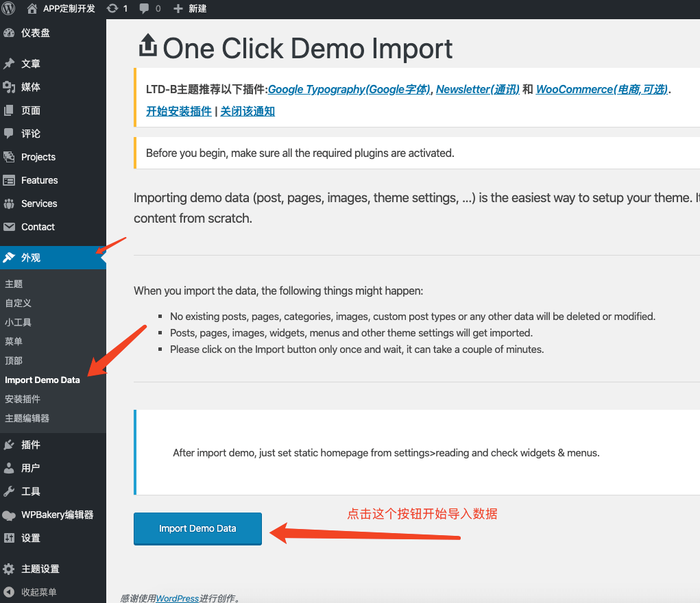Click the media icon beside 媒体
Viewport: 700px width, 603px height.
(9, 86)
